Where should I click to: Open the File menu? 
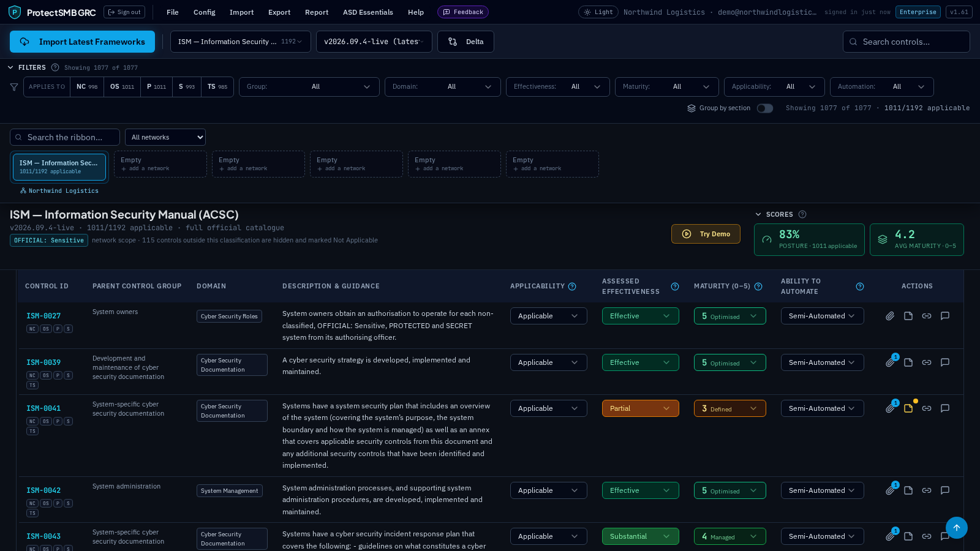click(x=173, y=12)
